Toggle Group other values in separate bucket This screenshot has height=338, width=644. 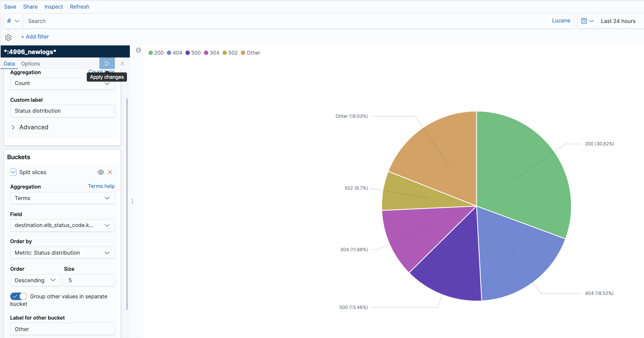(x=19, y=296)
